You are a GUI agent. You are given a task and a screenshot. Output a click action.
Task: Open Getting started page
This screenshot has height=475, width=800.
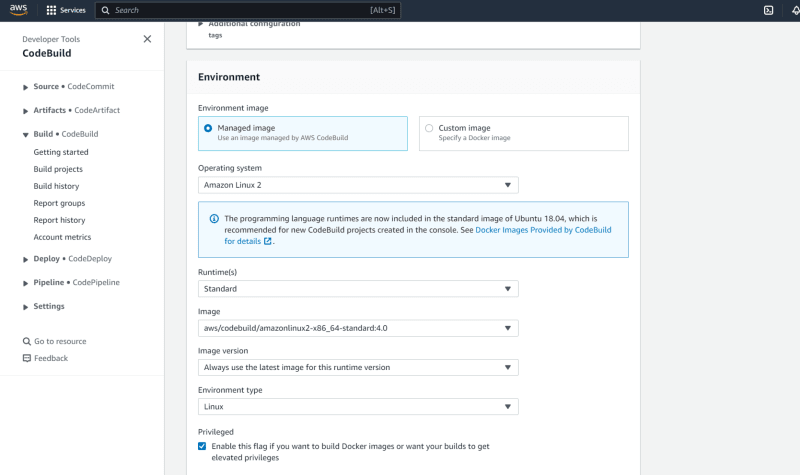(61, 152)
